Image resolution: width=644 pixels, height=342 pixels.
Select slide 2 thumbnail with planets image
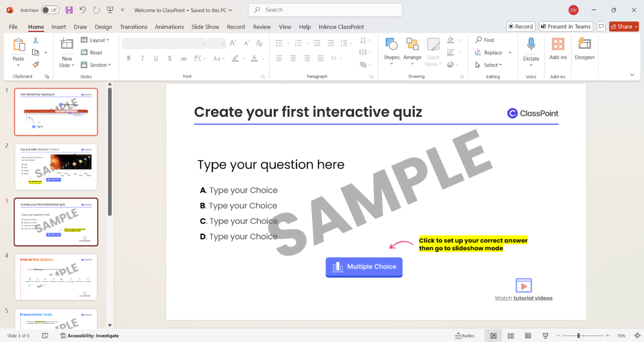pos(56,167)
